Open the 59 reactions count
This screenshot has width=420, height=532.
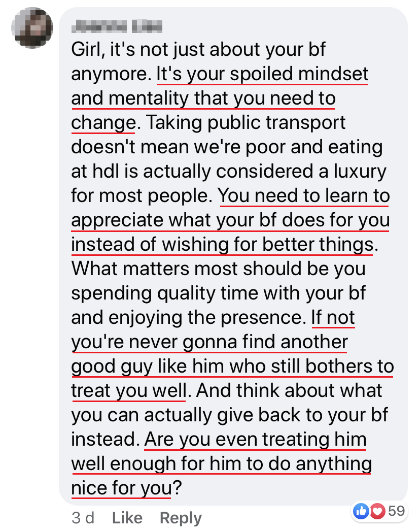pos(397,511)
